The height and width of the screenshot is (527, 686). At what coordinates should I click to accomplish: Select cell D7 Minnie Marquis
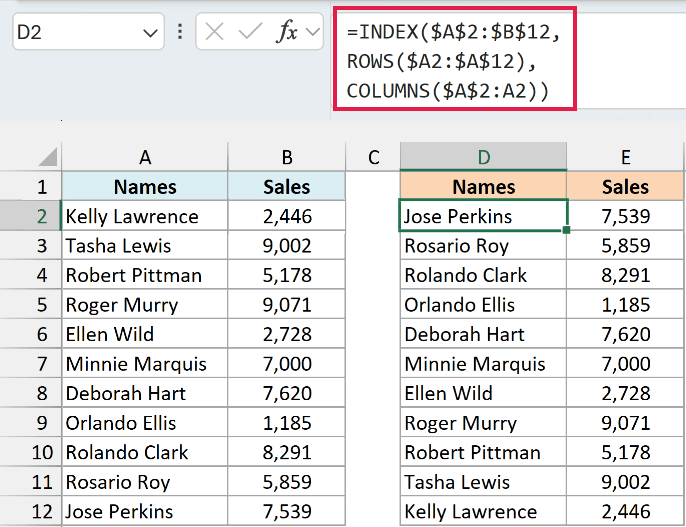483,363
